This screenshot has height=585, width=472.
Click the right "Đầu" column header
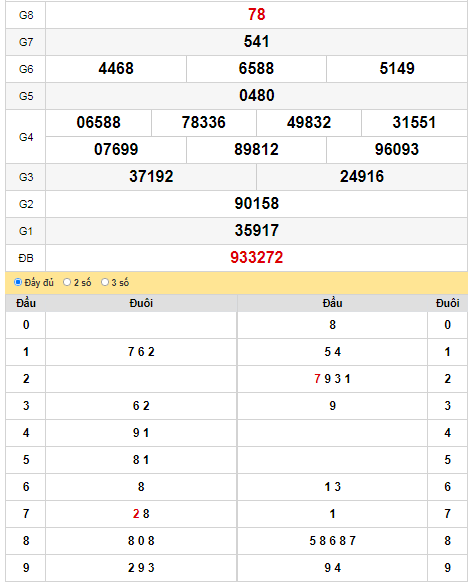(332, 303)
